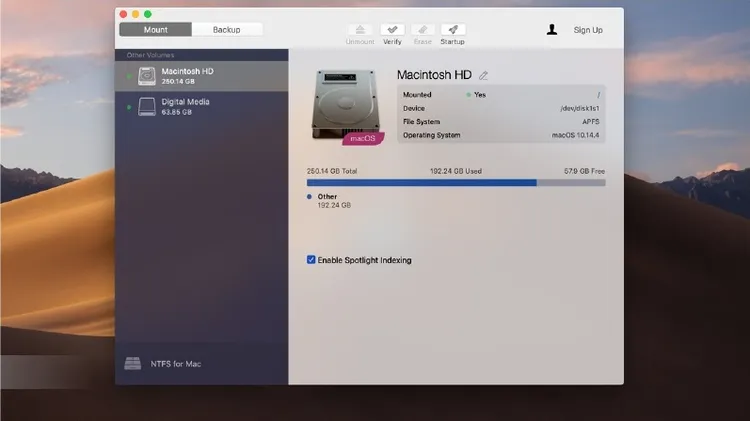Click the Startup rocket icon
Image resolution: width=750 pixels, height=421 pixels.
point(452,30)
